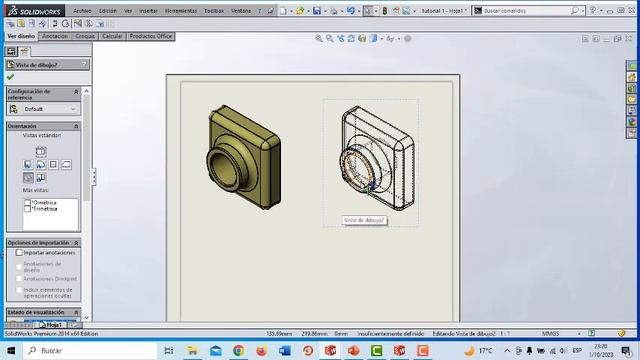Click the Rotate view icon in heads-up toolbar
640x360 pixels.
[x=351, y=38]
